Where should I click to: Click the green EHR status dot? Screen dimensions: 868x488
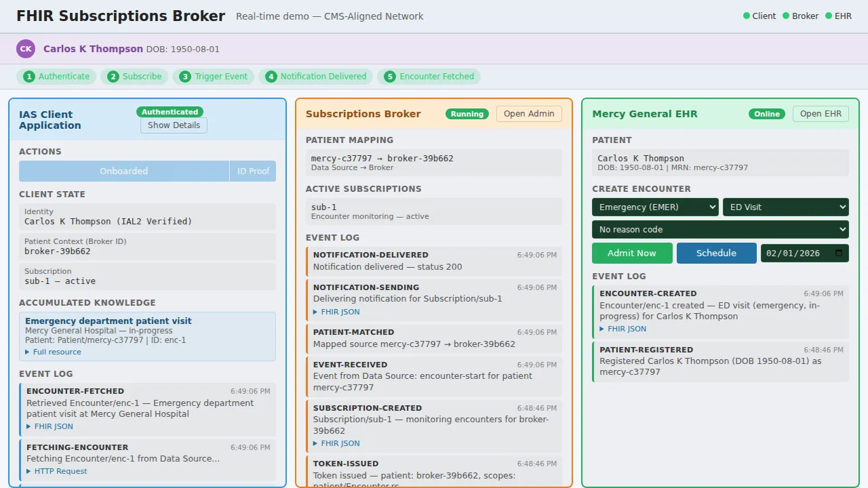point(829,16)
